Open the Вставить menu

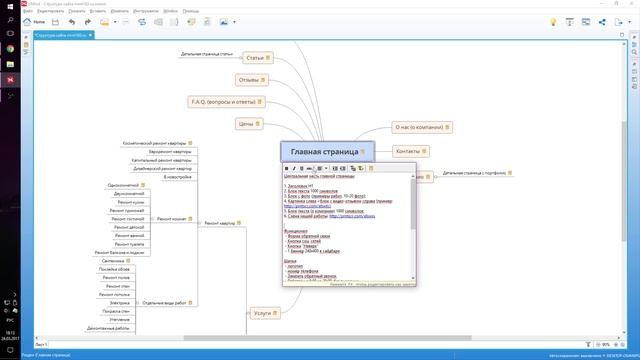point(98,11)
